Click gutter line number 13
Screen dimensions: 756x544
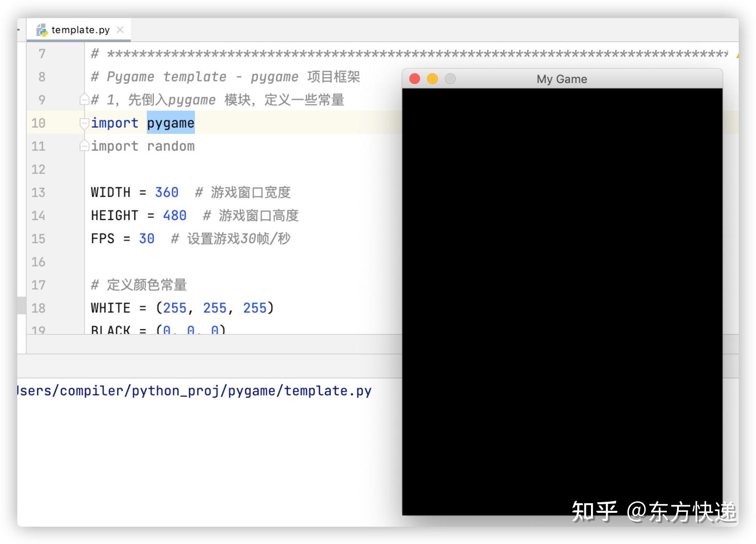tap(38, 192)
